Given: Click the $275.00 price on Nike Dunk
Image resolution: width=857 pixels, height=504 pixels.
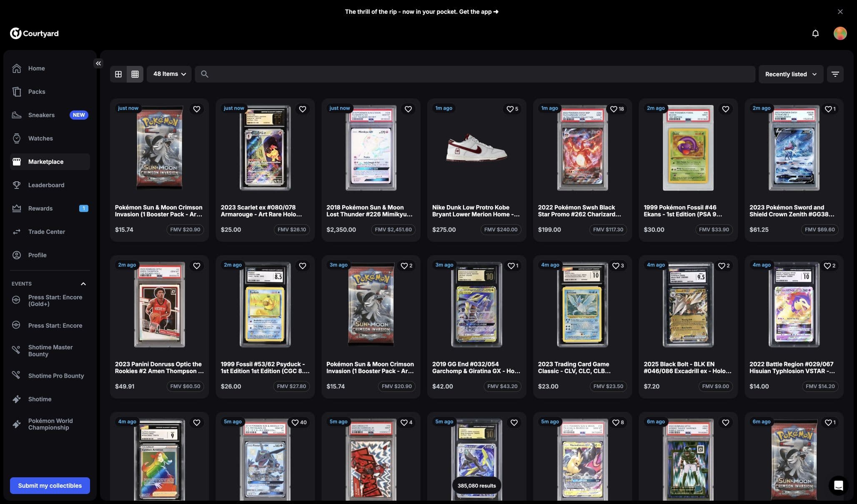Looking at the screenshot, I should [x=444, y=230].
